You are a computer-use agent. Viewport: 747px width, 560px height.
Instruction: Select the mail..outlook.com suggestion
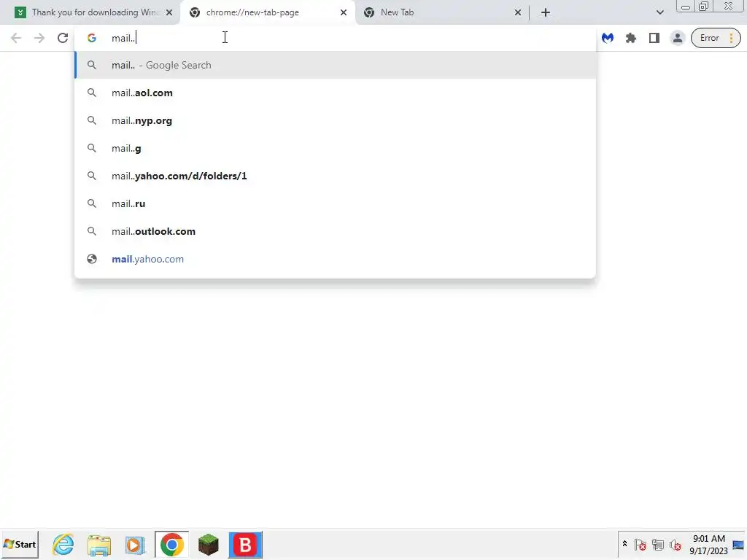(336, 231)
